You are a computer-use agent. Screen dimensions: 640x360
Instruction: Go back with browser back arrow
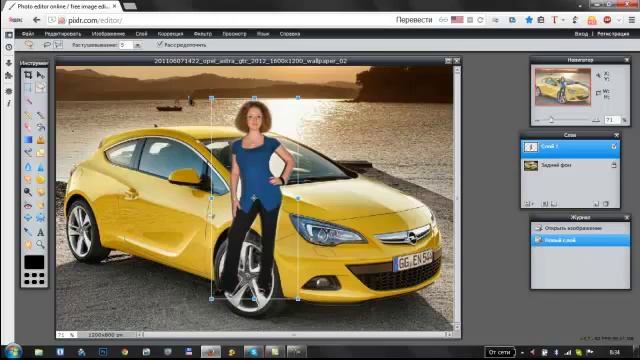(x=36, y=20)
